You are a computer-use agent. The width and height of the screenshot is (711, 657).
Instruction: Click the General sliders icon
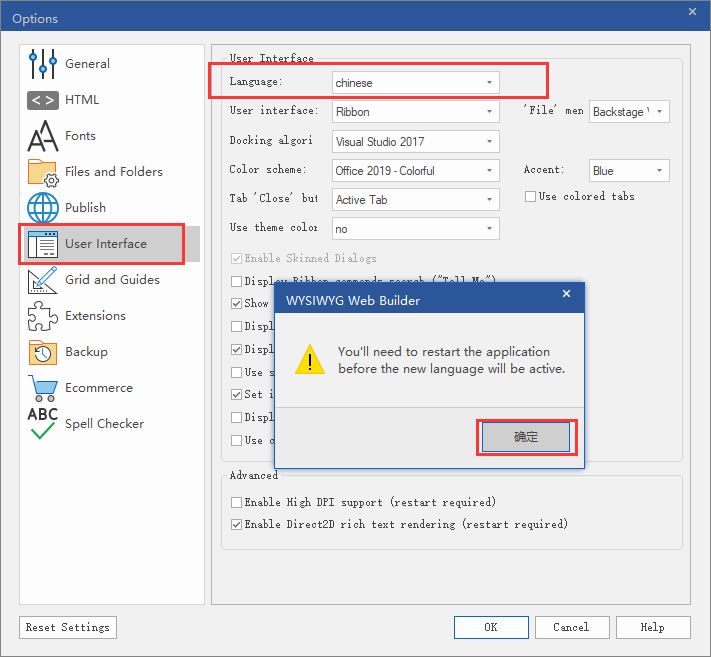pos(43,64)
